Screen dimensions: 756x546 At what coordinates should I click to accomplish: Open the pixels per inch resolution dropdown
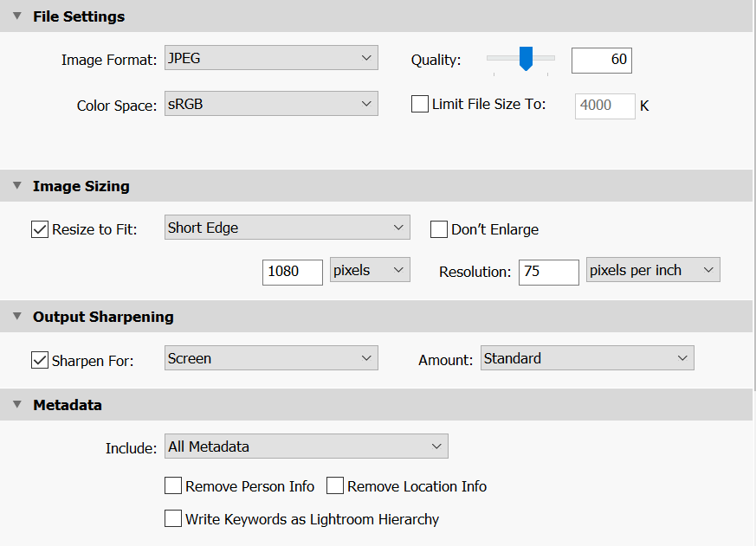pos(652,269)
